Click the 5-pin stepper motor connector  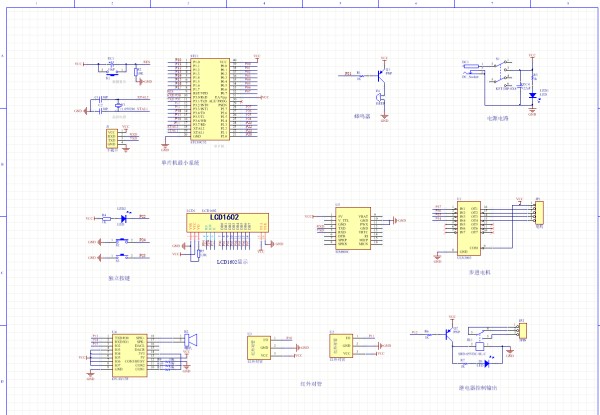539,213
